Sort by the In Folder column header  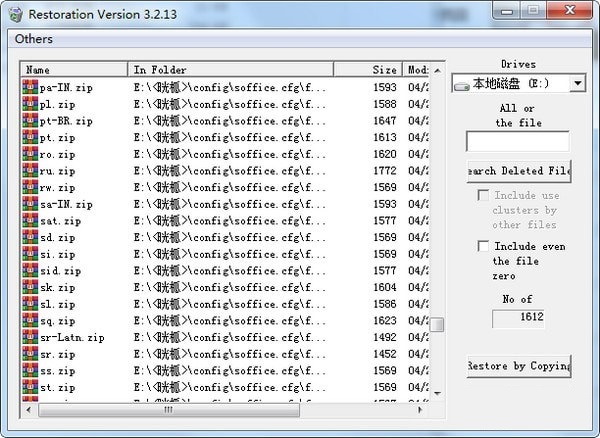248,70
